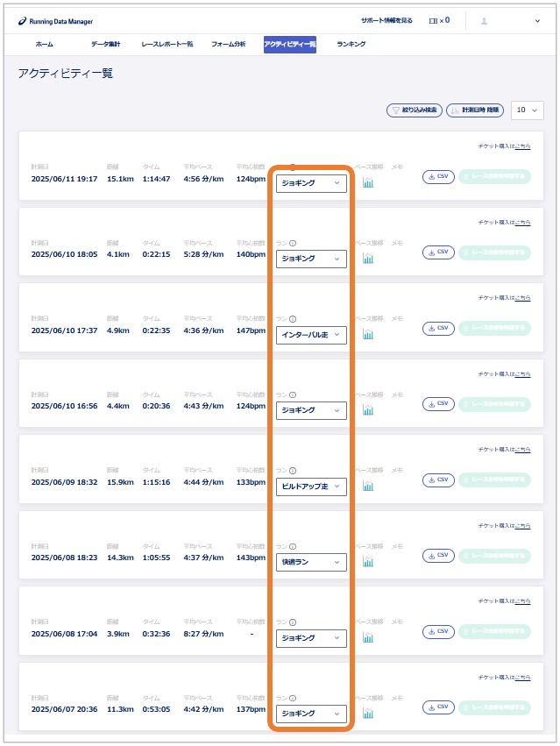Expand the 快適ラン run type dropdown
The image size is (560, 746).
pyautogui.click(x=311, y=562)
